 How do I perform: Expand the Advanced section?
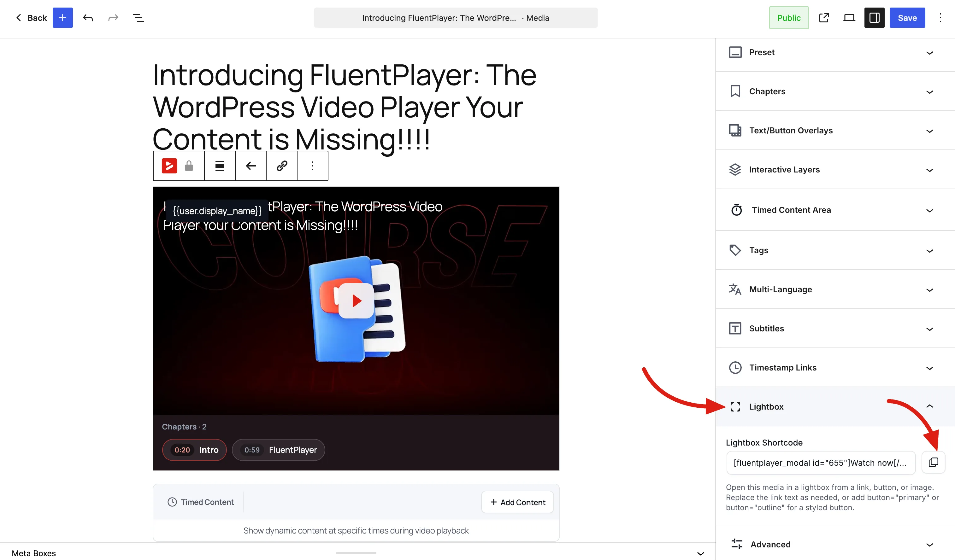(x=835, y=545)
